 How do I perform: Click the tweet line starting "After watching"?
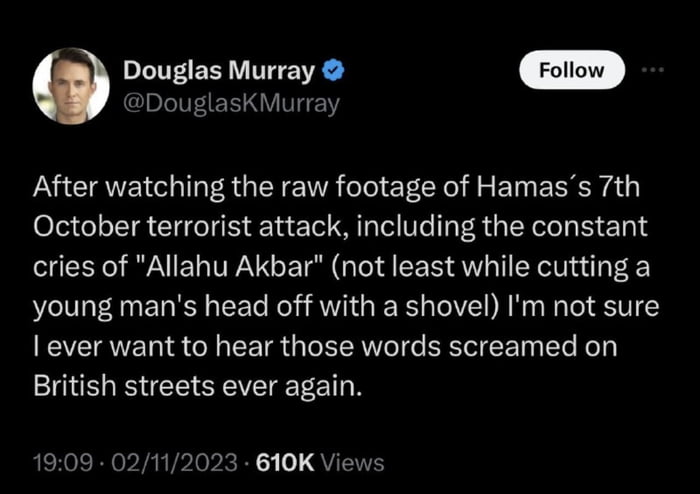[x=336, y=186]
